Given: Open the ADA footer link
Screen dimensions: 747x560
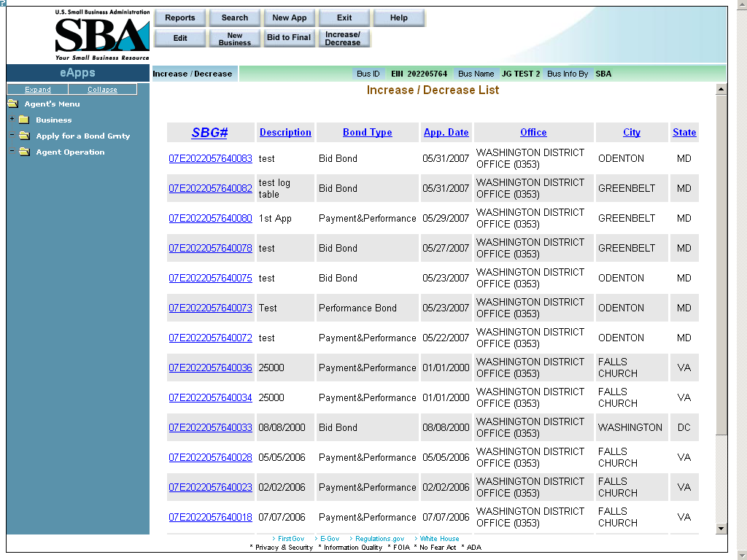Looking at the screenshot, I should point(474,548).
